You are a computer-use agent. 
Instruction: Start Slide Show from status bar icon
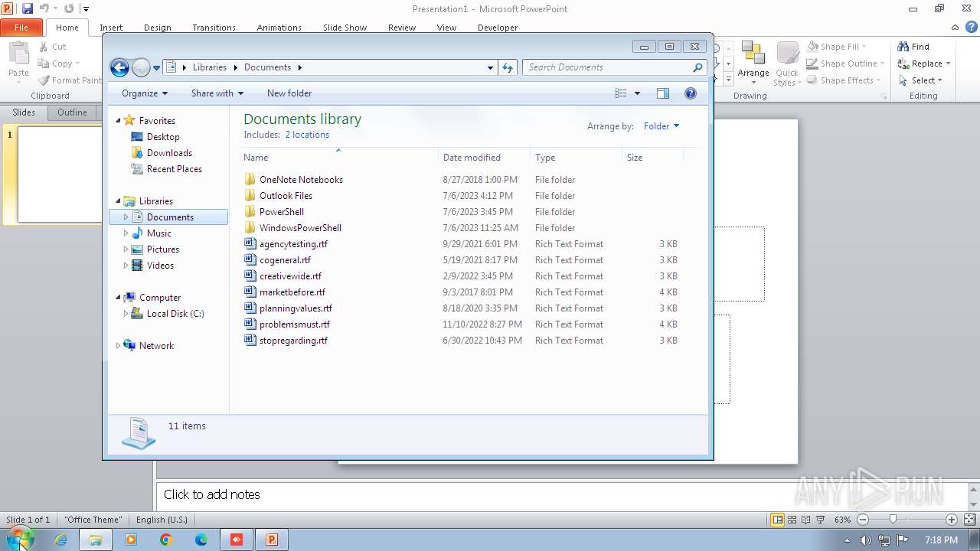pyautogui.click(x=821, y=520)
